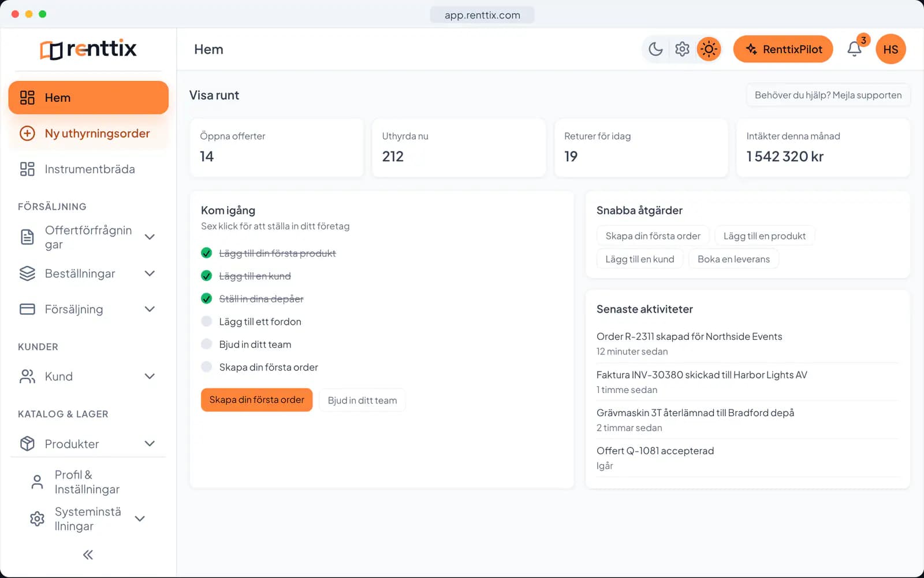Click the Produkter box icon
The width and height of the screenshot is (924, 578).
coord(27,443)
